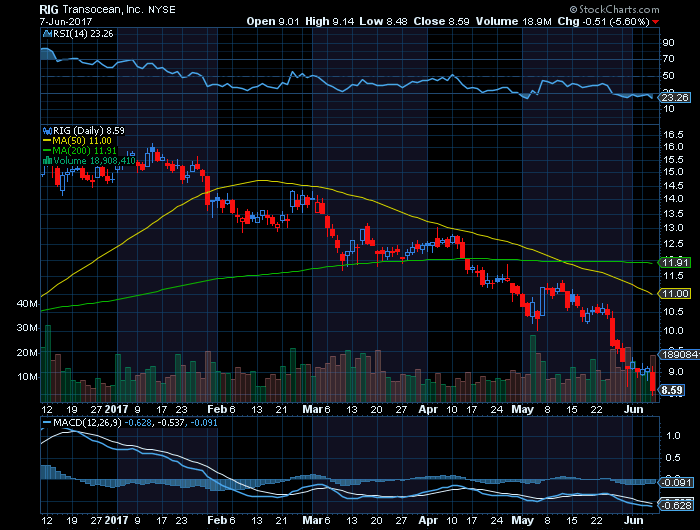Click the 1.0 level on MACD axis
This screenshot has width=700, height=530.
[673, 436]
